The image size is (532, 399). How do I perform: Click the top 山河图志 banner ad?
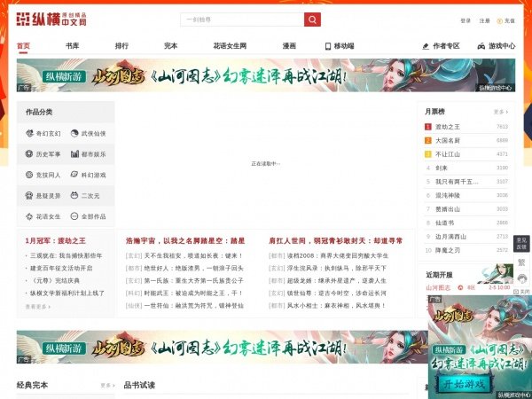point(266,75)
